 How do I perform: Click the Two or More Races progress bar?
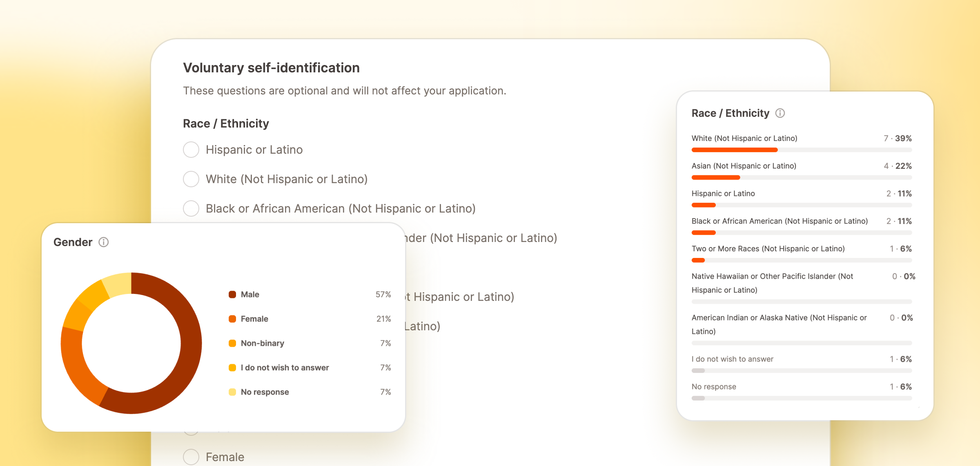(x=802, y=260)
